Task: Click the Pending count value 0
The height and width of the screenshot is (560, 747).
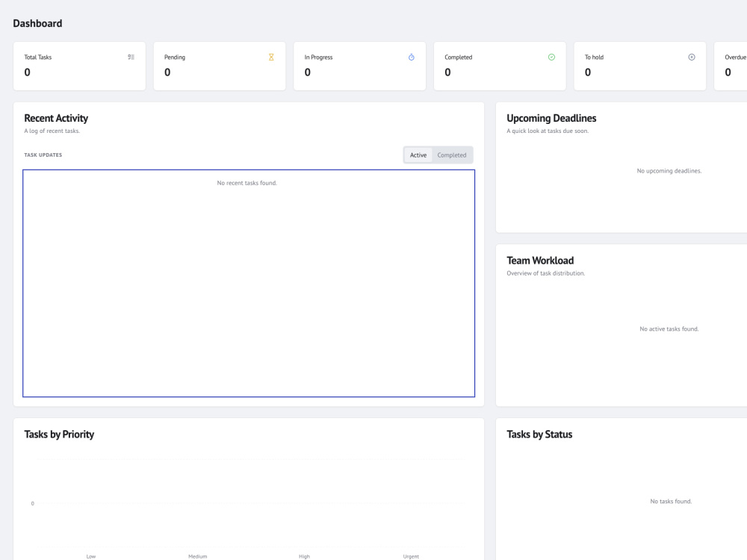Action: pyautogui.click(x=167, y=72)
